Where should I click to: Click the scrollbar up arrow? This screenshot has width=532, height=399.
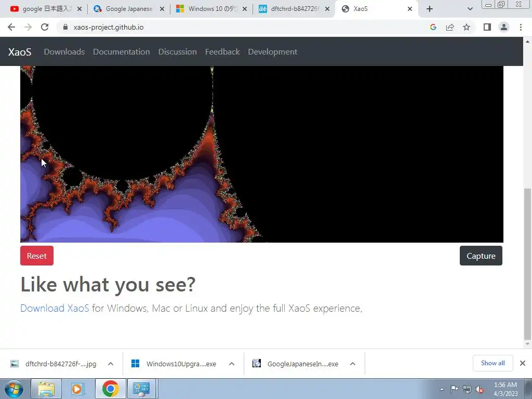[x=527, y=42]
